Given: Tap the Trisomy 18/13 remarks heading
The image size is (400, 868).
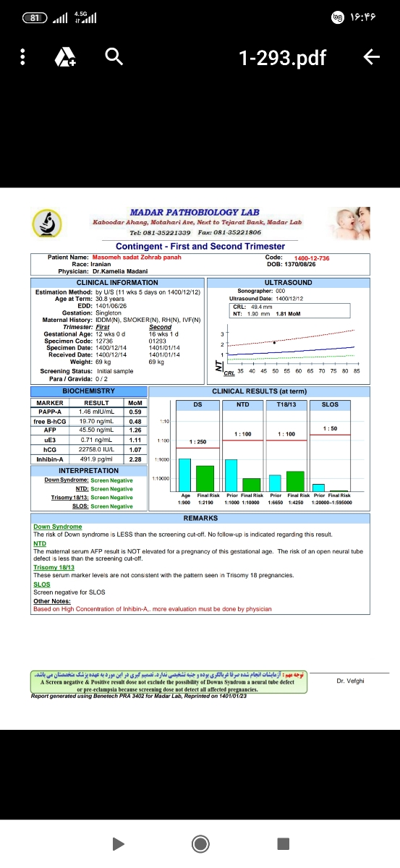Looking at the screenshot, I should click(x=52, y=566).
